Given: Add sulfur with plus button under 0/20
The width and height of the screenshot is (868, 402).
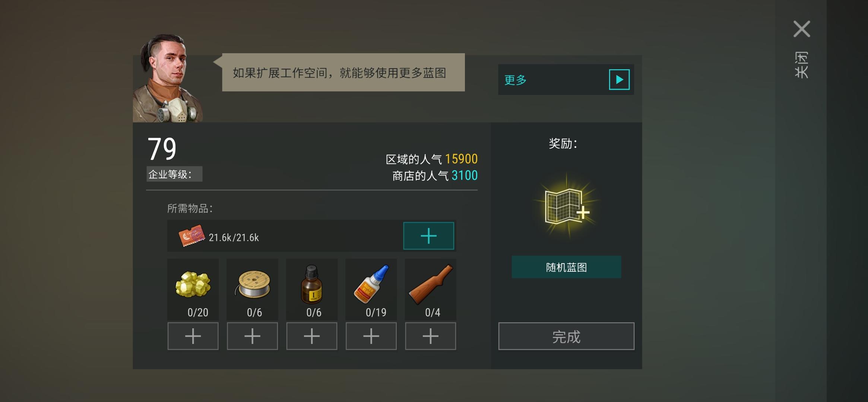Looking at the screenshot, I should tap(193, 336).
